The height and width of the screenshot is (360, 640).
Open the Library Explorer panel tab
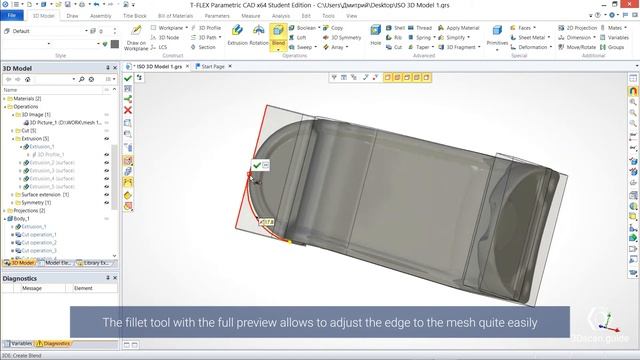point(93,263)
